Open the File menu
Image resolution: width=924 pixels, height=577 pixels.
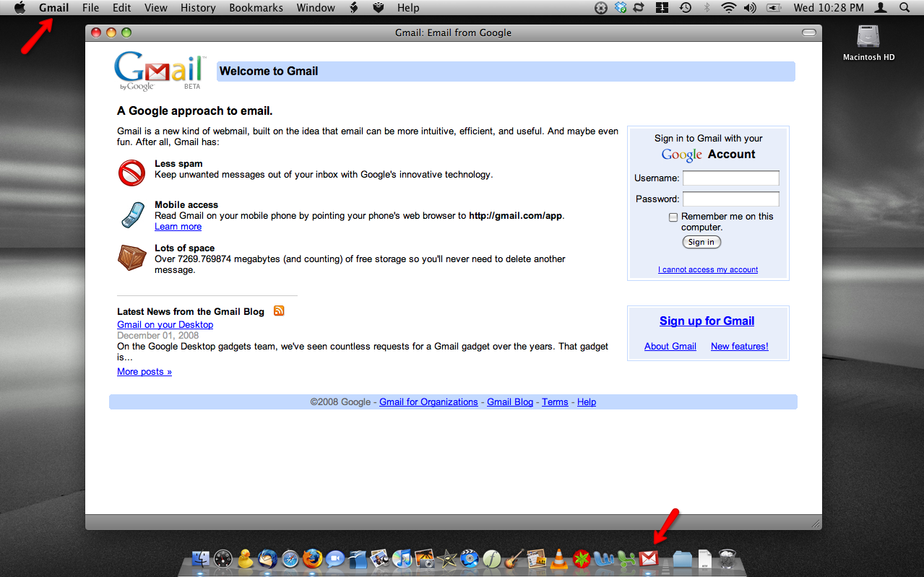click(x=91, y=7)
